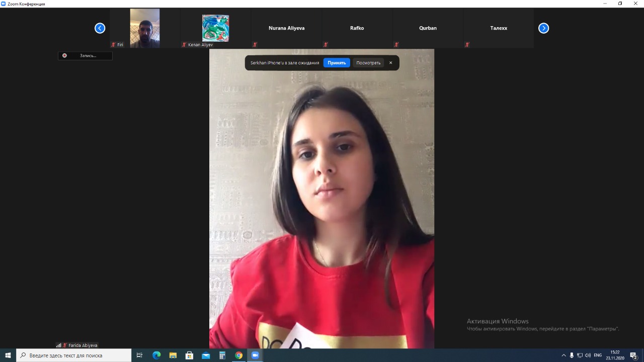Click the muted microphone icon on Qurban tile
The height and width of the screenshot is (362, 644).
(x=396, y=45)
